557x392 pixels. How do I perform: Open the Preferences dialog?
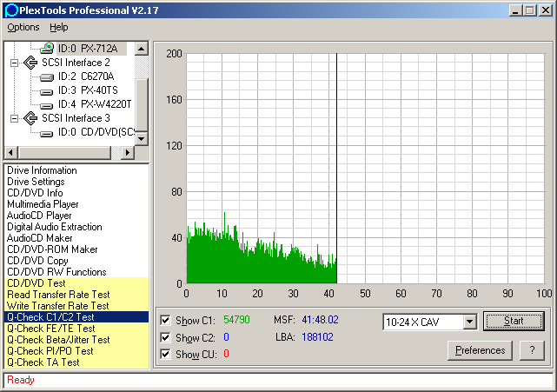point(480,350)
